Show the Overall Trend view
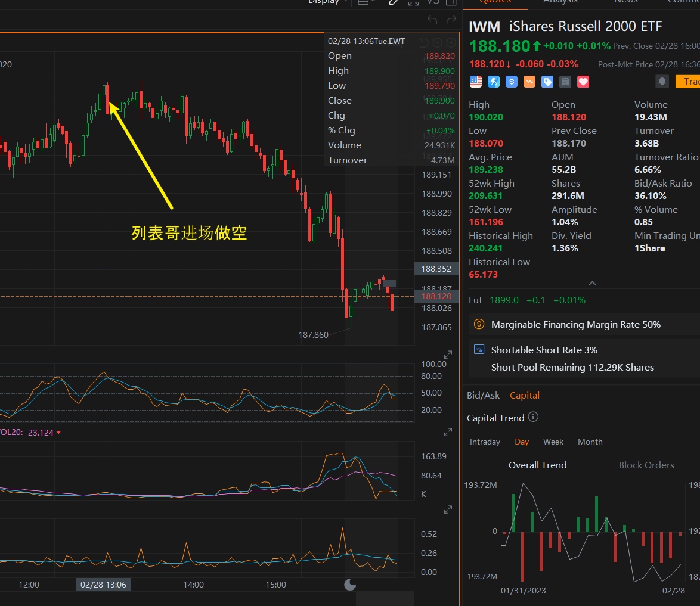700x606 pixels. [537, 465]
